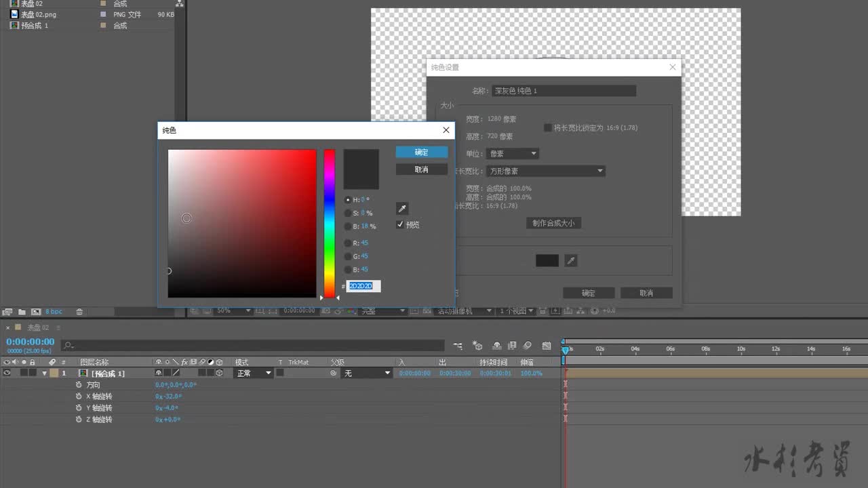Open the Graph Editor in timeline
The width and height of the screenshot is (868, 488).
coord(547,346)
